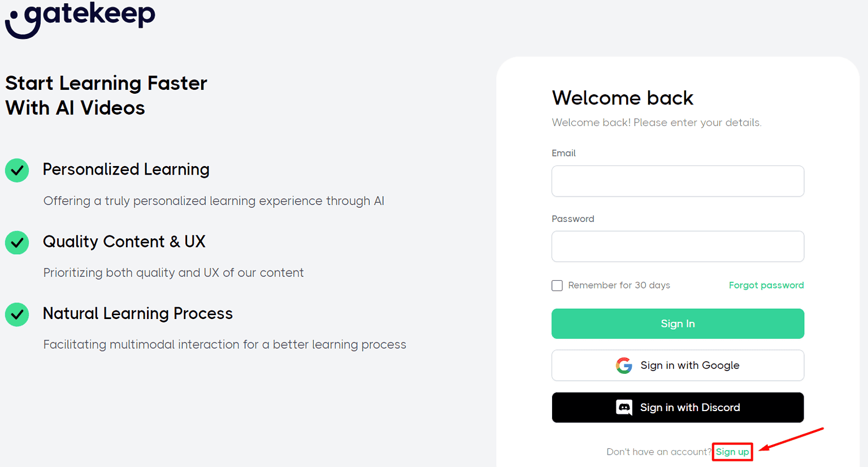Click the gatekeep logo

pyautogui.click(x=80, y=18)
